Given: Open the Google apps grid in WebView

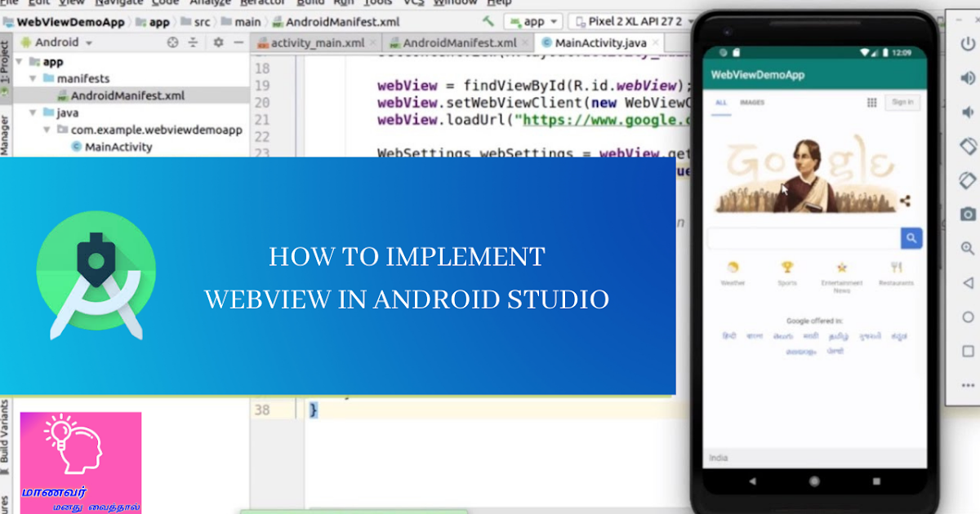Looking at the screenshot, I should [x=872, y=102].
